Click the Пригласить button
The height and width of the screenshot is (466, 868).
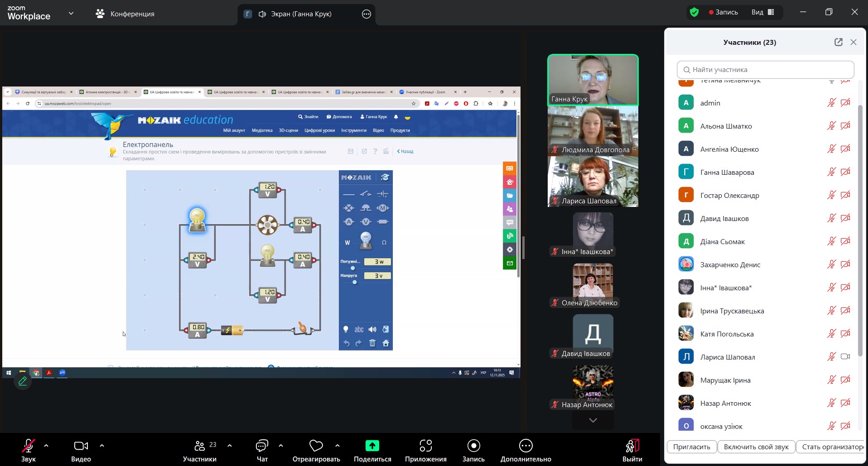tap(691, 447)
